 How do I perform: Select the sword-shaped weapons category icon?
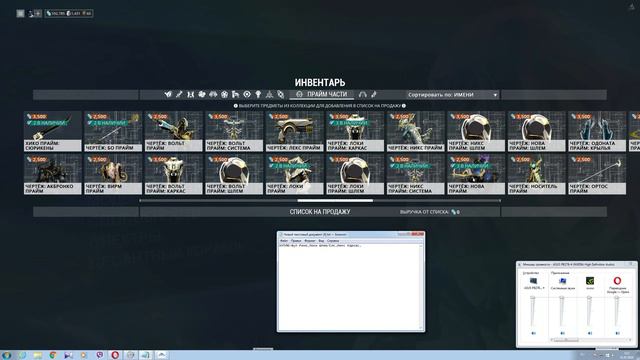click(x=179, y=94)
